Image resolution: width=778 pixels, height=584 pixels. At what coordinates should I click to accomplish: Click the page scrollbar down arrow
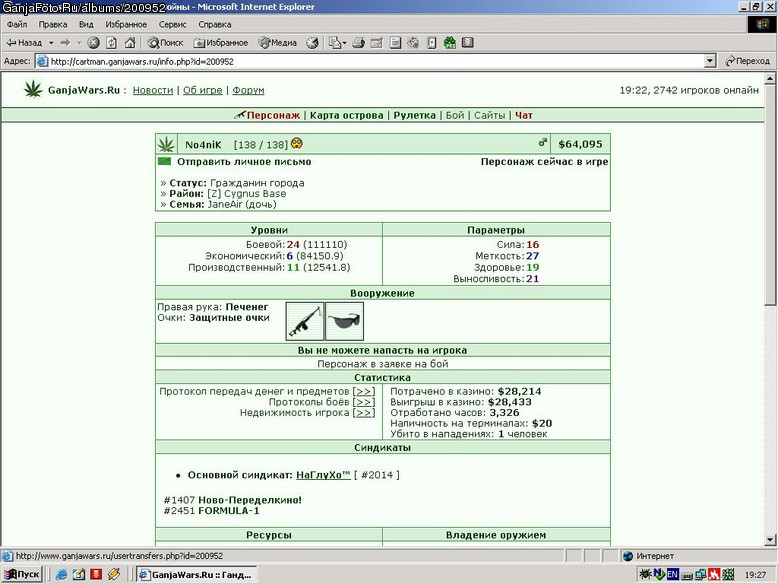[770, 540]
